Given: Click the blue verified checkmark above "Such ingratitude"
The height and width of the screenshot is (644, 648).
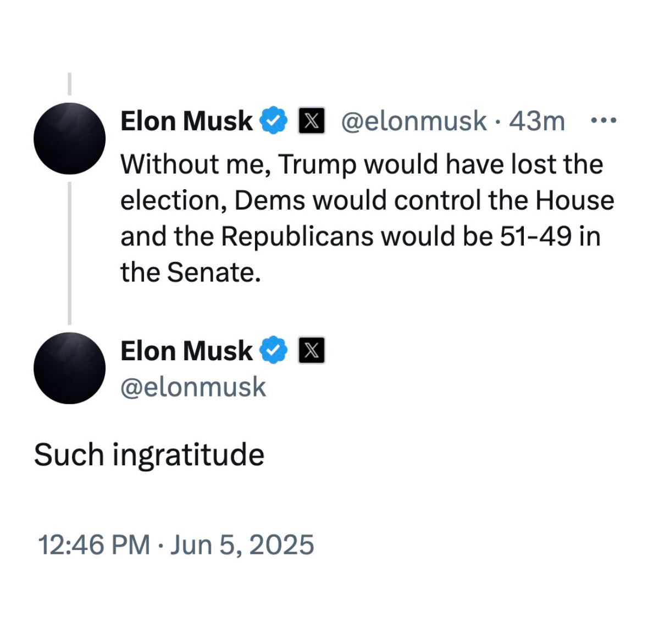Looking at the screenshot, I should point(273,350).
